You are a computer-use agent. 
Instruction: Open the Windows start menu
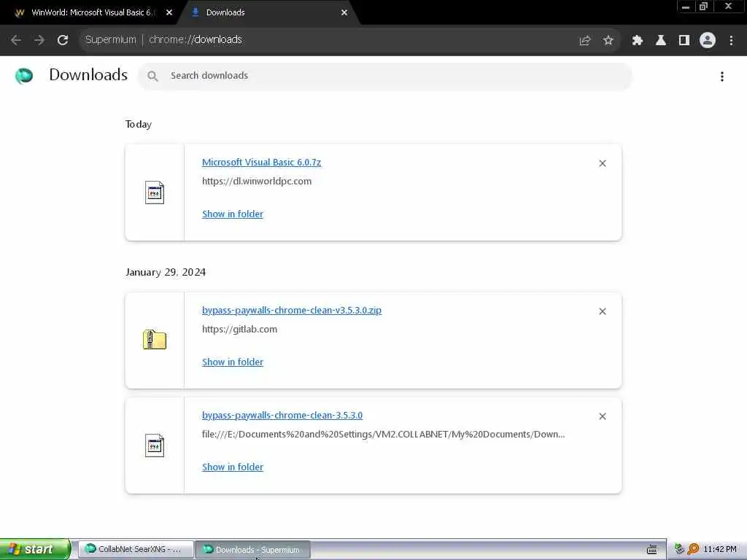(x=35, y=549)
